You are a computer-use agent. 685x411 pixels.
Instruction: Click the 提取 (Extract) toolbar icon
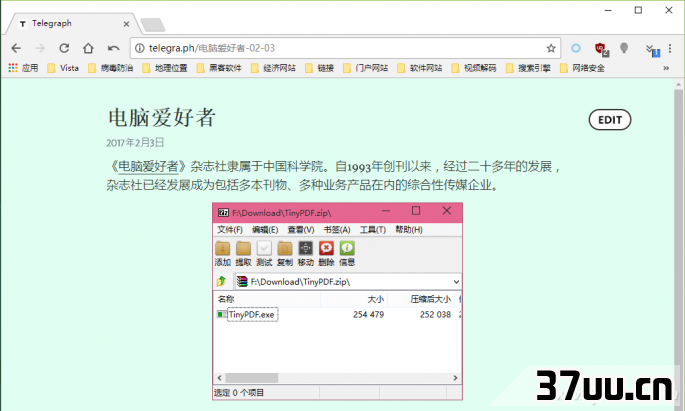pyautogui.click(x=243, y=254)
